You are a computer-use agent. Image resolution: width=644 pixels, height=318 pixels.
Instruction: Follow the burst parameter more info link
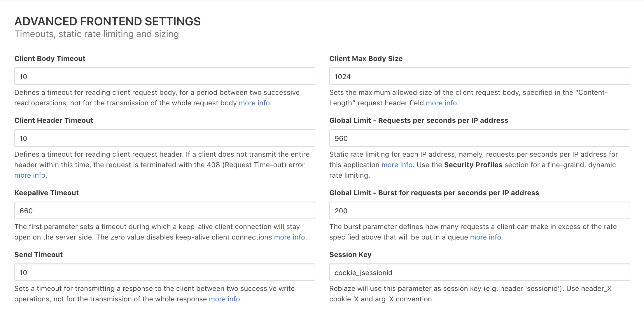(x=485, y=237)
